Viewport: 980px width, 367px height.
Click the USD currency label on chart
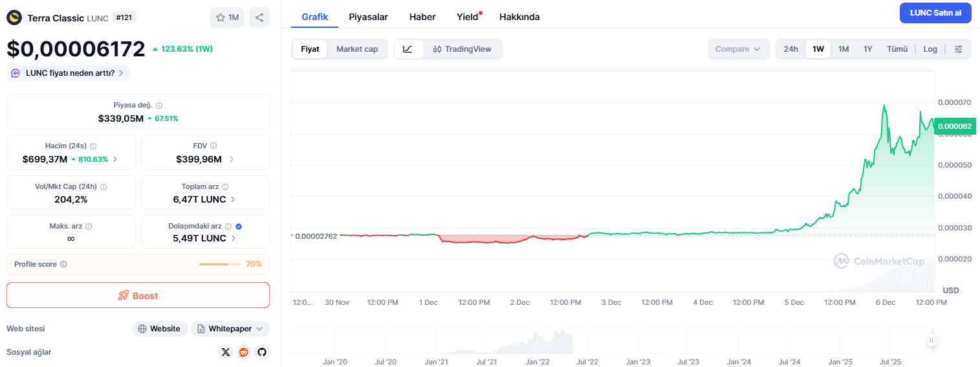pos(951,290)
